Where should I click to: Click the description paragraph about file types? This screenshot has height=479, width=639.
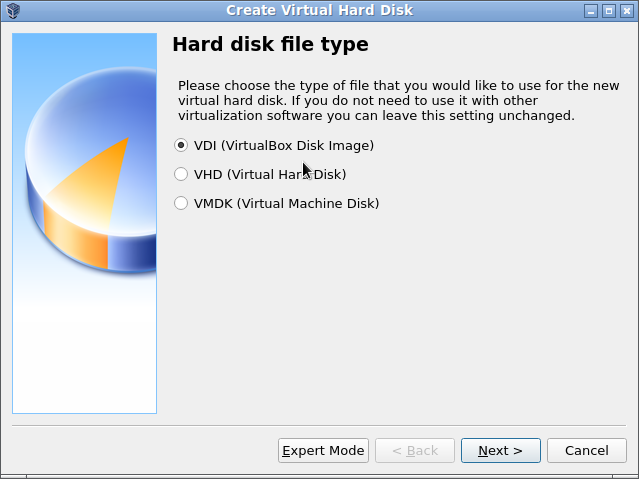pyautogui.click(x=399, y=100)
